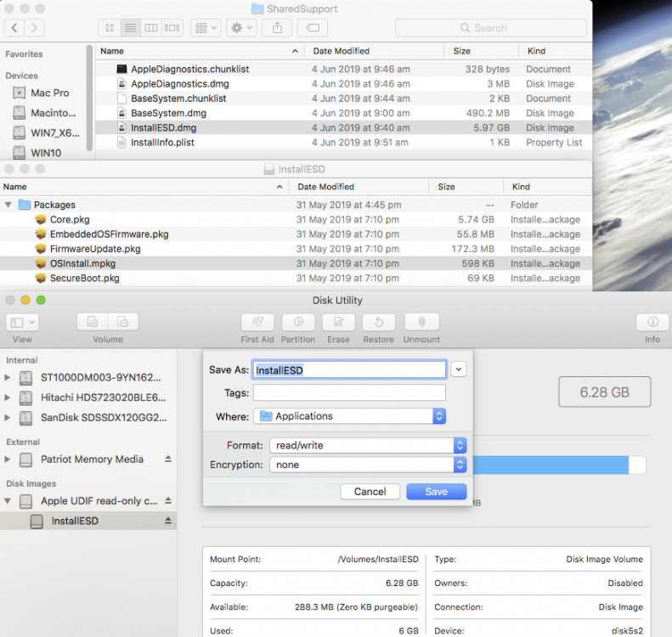Click the Finder search field

click(491, 28)
